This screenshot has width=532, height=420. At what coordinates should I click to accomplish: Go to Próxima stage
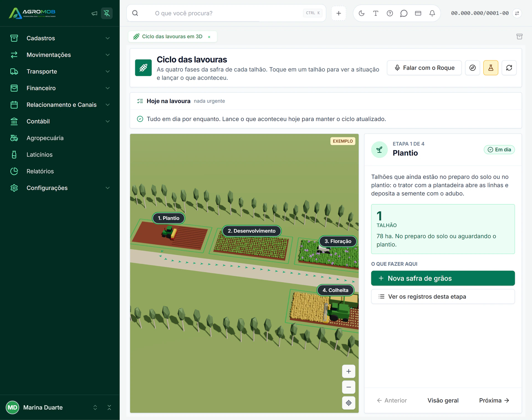click(494, 400)
